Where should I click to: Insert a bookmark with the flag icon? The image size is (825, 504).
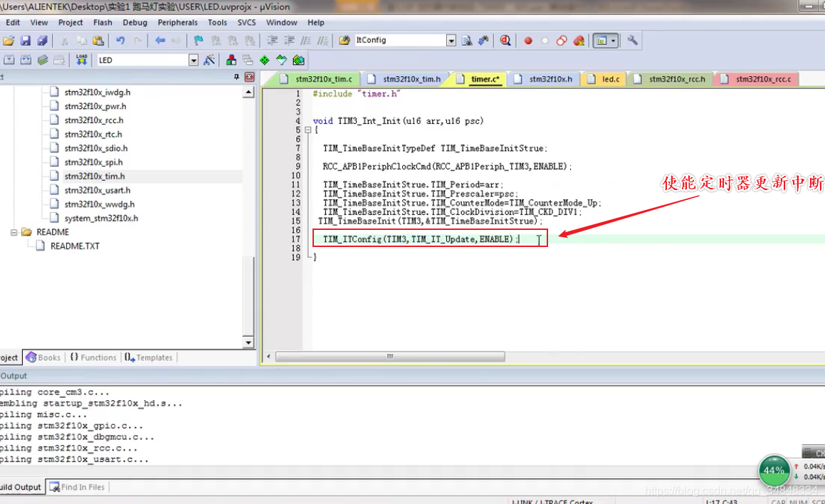click(199, 41)
